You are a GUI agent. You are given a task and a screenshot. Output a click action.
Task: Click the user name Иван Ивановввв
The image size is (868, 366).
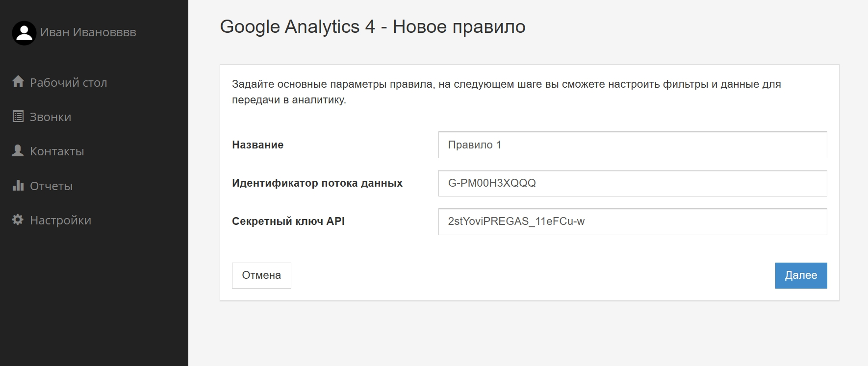tap(88, 32)
